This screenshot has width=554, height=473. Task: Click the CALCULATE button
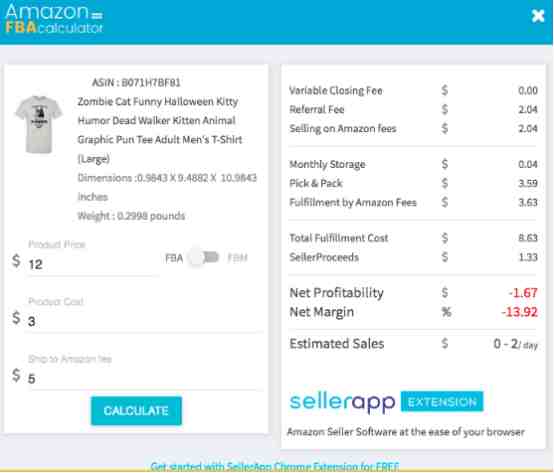pyautogui.click(x=136, y=411)
